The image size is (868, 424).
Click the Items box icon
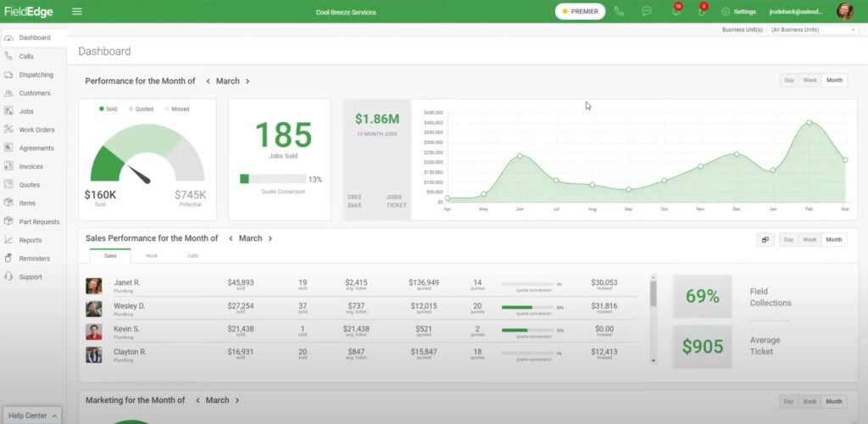coord(8,204)
